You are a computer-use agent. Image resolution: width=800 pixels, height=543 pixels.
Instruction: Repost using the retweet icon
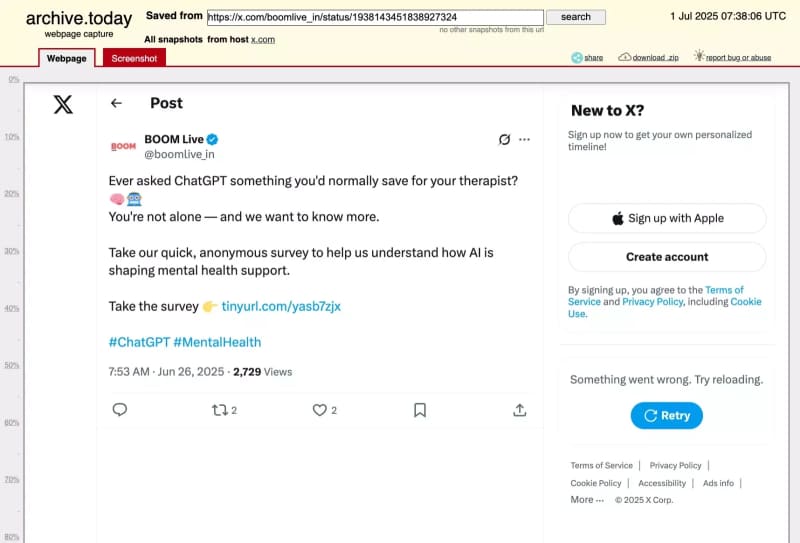219,410
